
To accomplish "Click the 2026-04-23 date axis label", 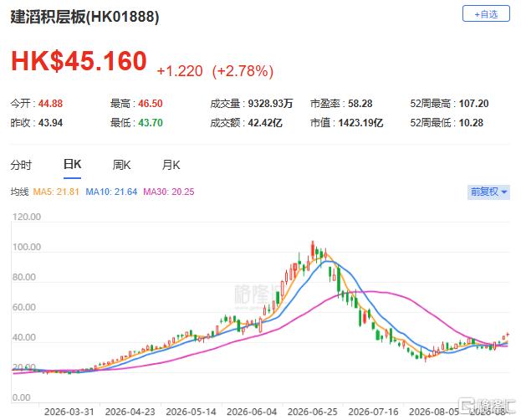I will pos(130,412).
